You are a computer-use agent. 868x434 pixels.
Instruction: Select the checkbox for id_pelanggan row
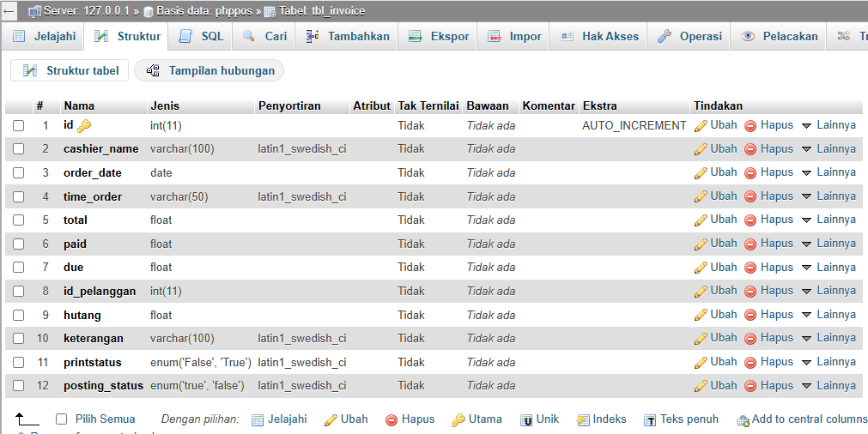[x=18, y=292]
